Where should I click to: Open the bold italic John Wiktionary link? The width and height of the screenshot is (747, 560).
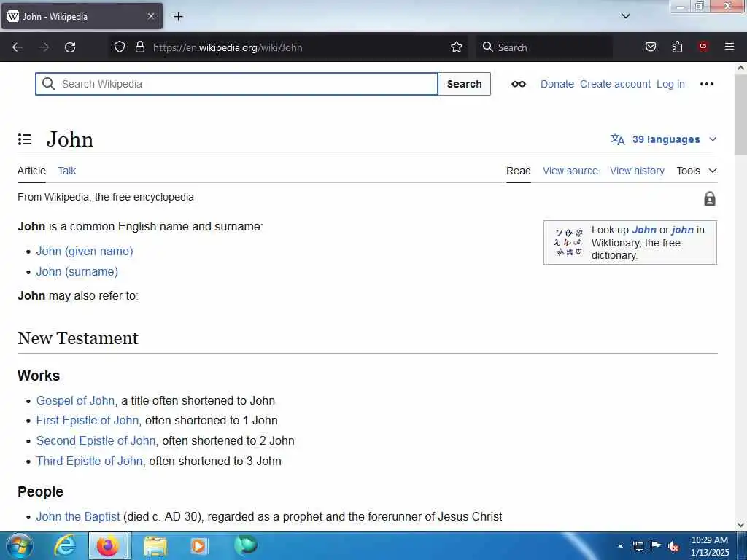pos(644,230)
